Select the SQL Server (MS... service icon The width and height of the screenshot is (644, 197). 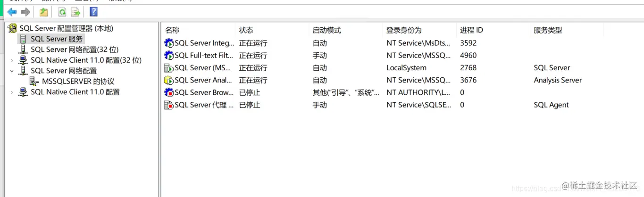169,68
